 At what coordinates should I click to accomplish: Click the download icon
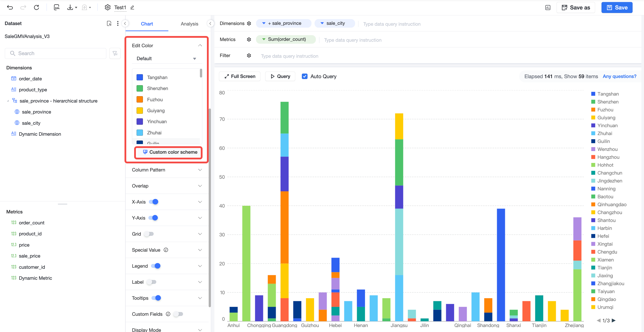(70, 7)
